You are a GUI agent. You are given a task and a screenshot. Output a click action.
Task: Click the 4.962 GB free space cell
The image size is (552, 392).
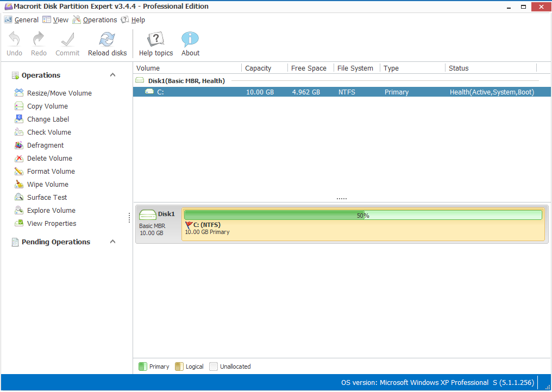click(306, 92)
